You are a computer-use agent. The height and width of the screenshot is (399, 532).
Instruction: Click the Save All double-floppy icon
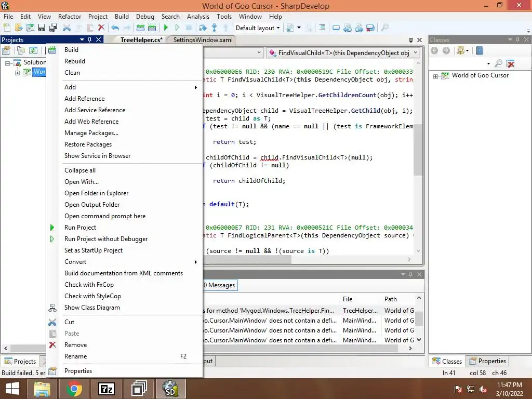coord(53,28)
